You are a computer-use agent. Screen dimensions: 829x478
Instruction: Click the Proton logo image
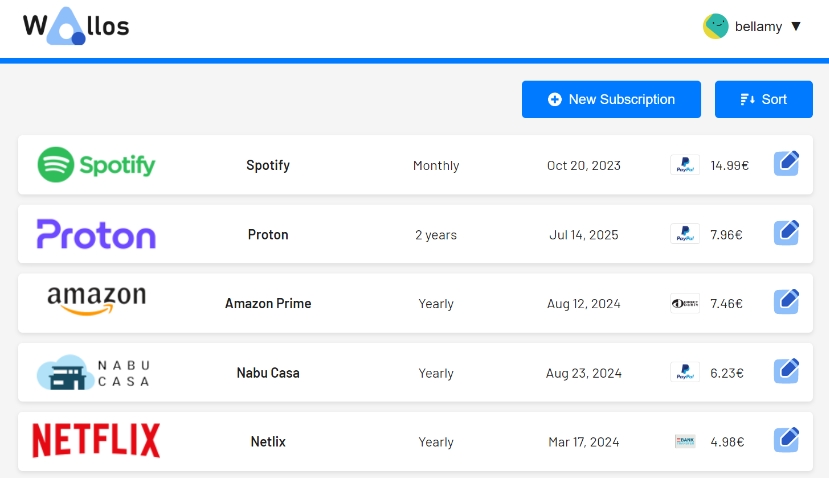(96, 234)
